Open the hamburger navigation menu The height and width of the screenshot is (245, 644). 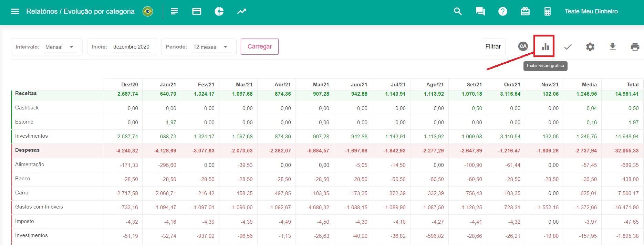pos(15,11)
